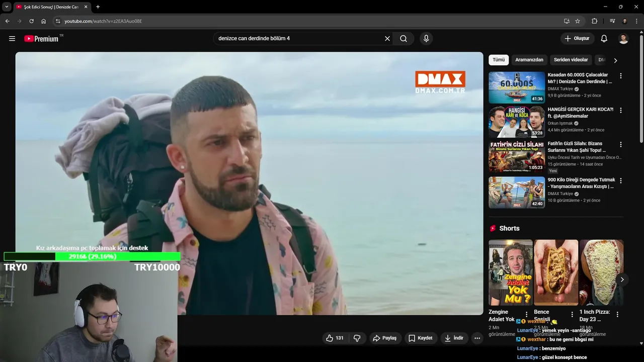Click the video player frame
Image resolution: width=644 pixels, height=362 pixels.
point(249,184)
